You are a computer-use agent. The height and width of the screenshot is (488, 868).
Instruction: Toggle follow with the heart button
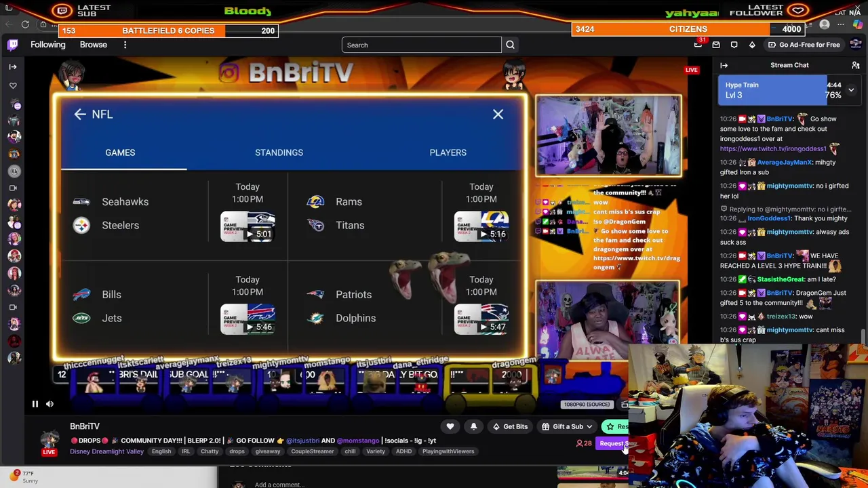[x=450, y=426]
